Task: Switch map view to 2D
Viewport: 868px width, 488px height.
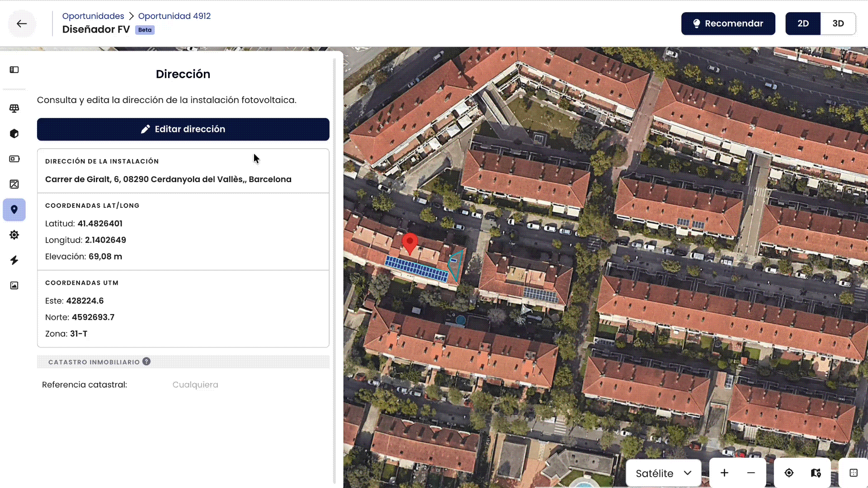Action: coord(803,23)
